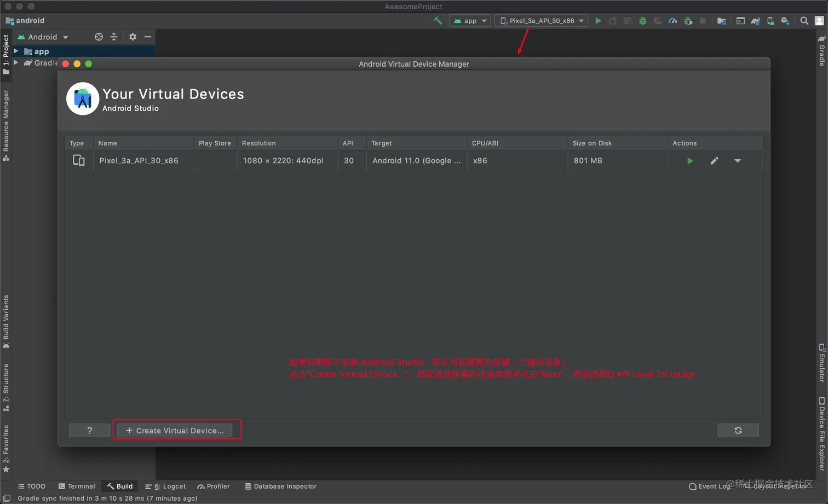Open the Profiler tool window tab

click(214, 486)
